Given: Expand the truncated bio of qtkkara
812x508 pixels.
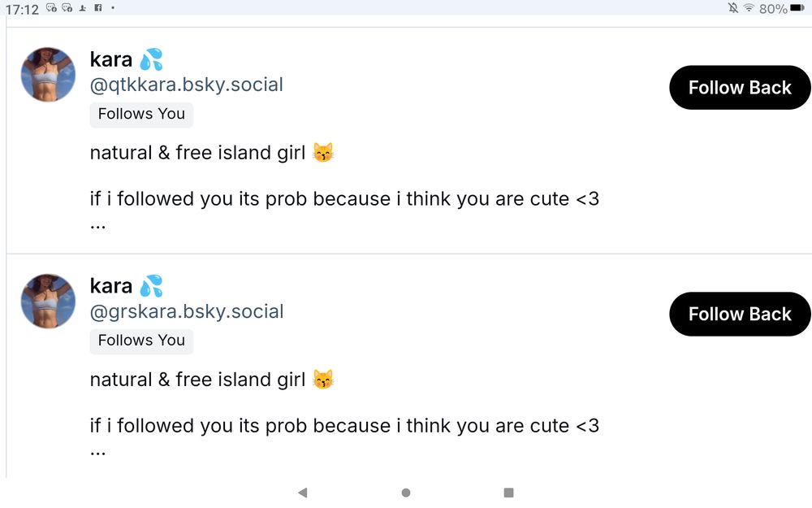Looking at the screenshot, I should [x=98, y=227].
